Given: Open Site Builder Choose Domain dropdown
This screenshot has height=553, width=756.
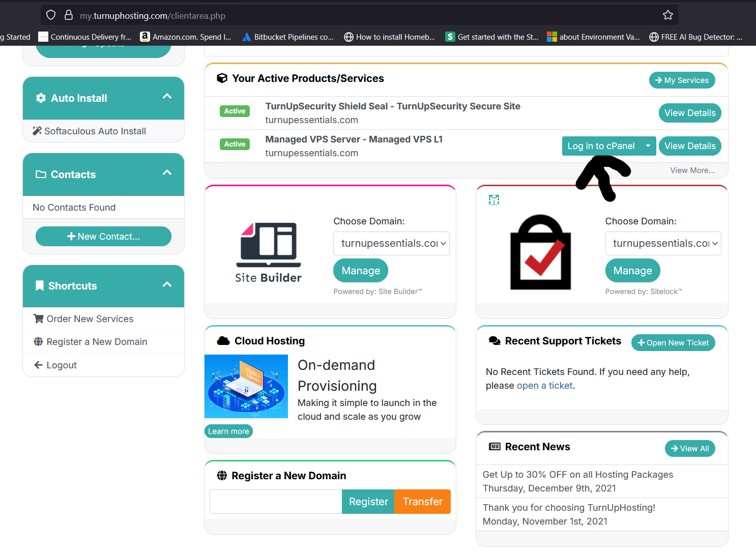Looking at the screenshot, I should tap(391, 243).
